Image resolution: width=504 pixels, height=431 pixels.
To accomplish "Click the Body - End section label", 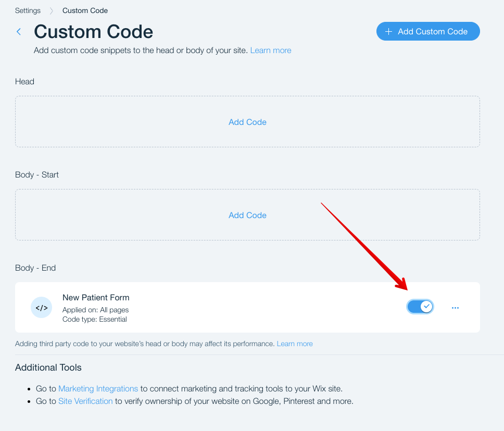I will tap(35, 268).
